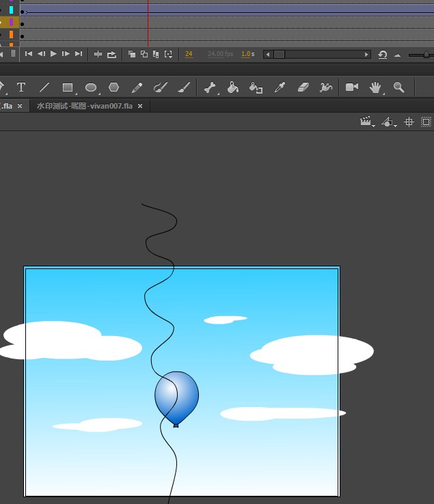Switch to the 水印测试-昵图-vivan007.fla tab
This screenshot has height=504, width=434.
click(x=85, y=106)
